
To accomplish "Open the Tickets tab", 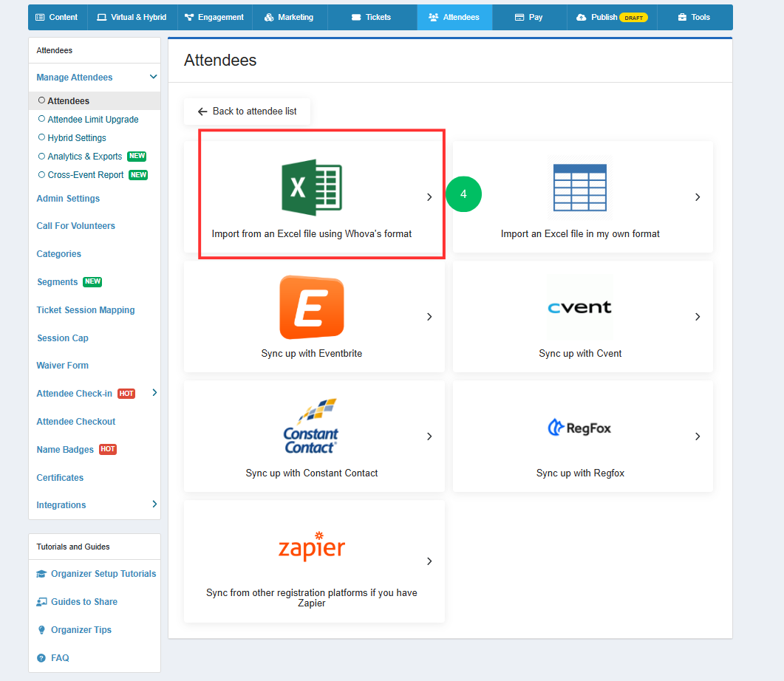I will pos(372,17).
